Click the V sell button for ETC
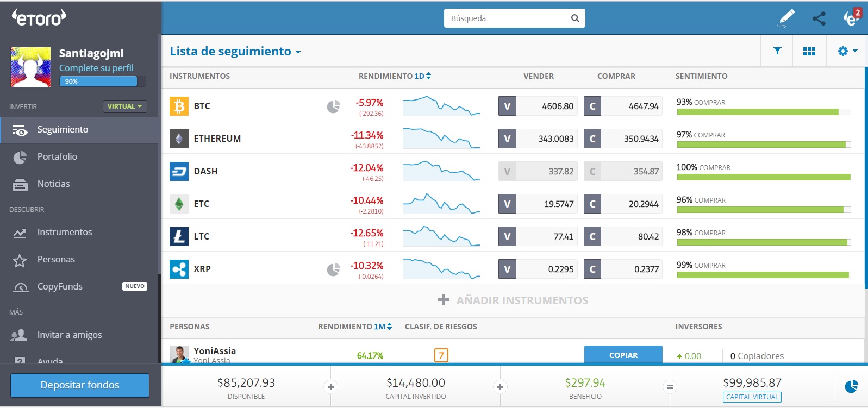 (507, 204)
